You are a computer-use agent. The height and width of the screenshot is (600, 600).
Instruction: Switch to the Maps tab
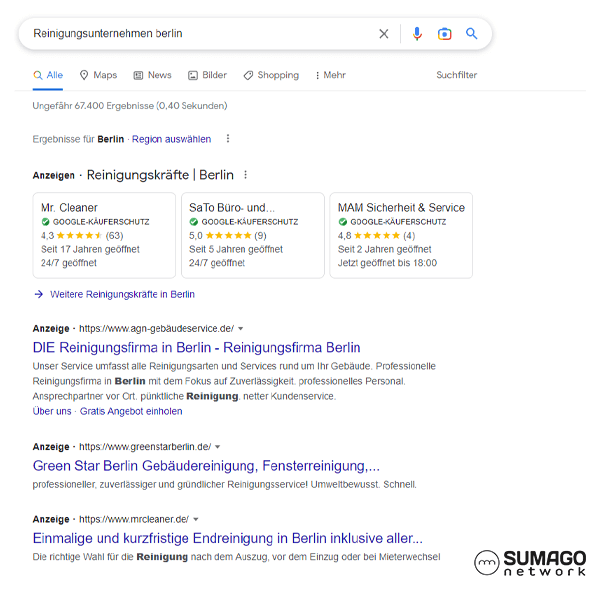pyautogui.click(x=98, y=75)
